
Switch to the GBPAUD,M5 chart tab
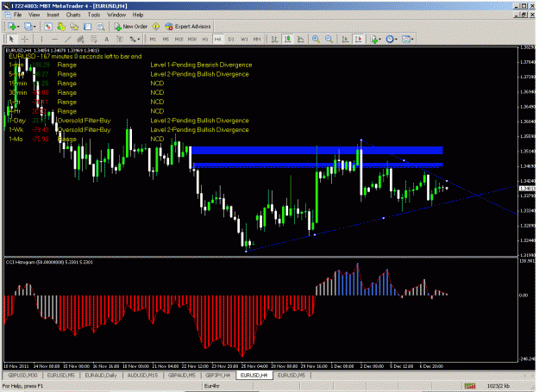click(x=182, y=375)
